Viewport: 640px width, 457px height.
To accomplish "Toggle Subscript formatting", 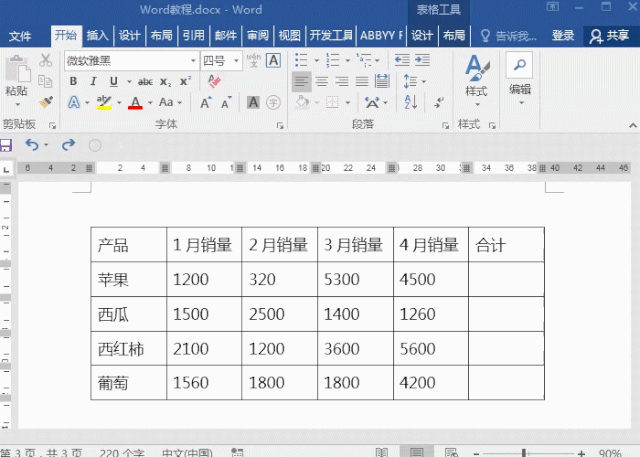I will click(165, 82).
